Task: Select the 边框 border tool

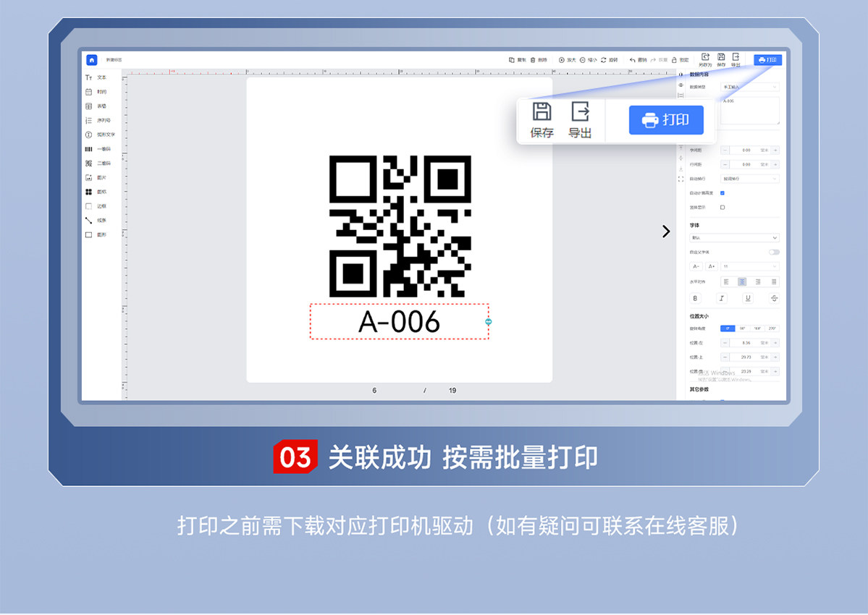Action: 96,206
